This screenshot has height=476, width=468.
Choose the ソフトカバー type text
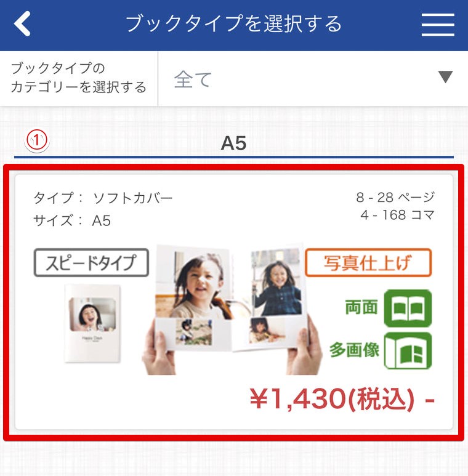coord(132,198)
